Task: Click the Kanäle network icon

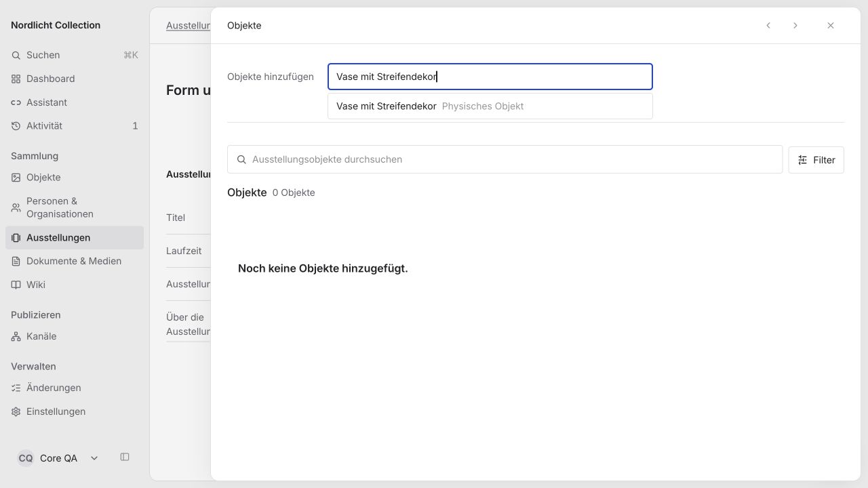Action: tap(16, 337)
